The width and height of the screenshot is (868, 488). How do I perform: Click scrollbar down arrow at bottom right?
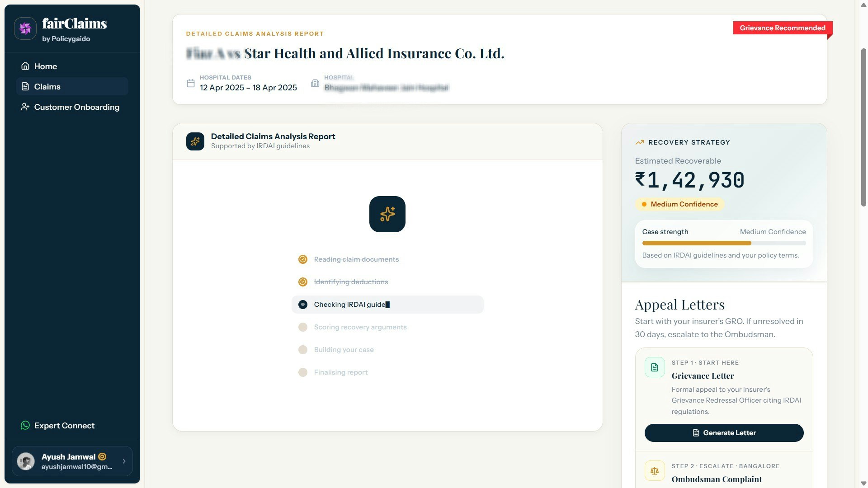pos(863,483)
